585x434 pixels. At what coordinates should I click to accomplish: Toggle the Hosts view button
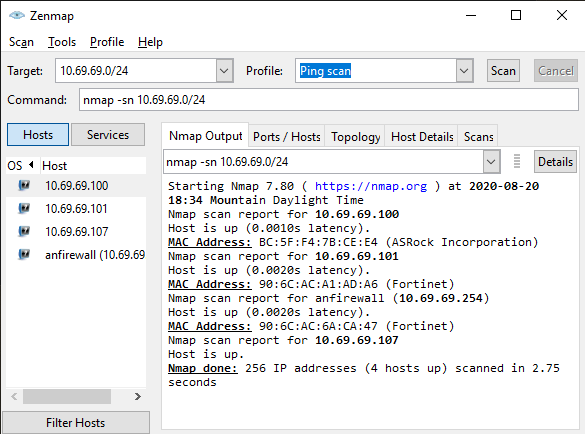38,134
